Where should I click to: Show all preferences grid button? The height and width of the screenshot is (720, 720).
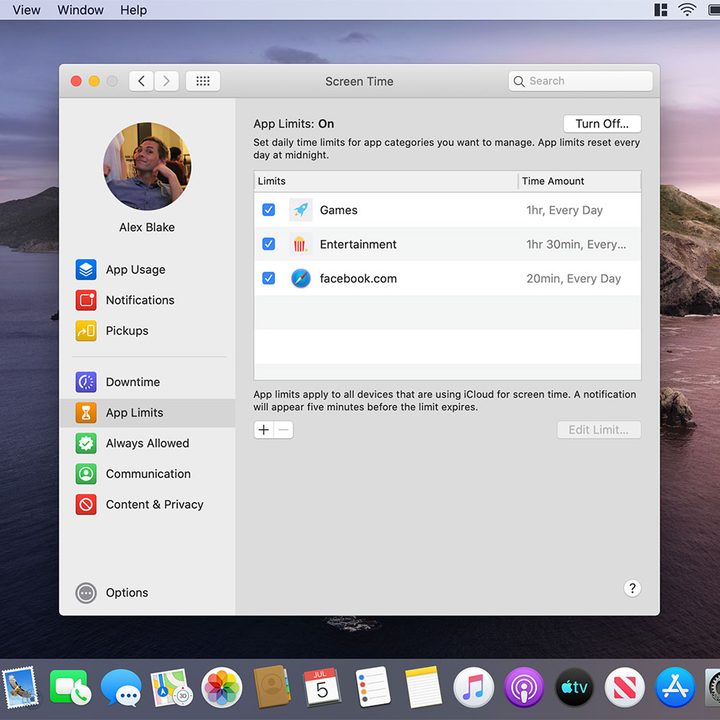tap(203, 81)
